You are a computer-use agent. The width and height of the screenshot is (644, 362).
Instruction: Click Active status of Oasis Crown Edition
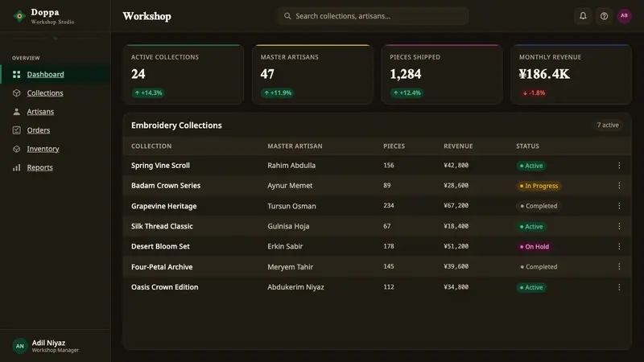531,287
